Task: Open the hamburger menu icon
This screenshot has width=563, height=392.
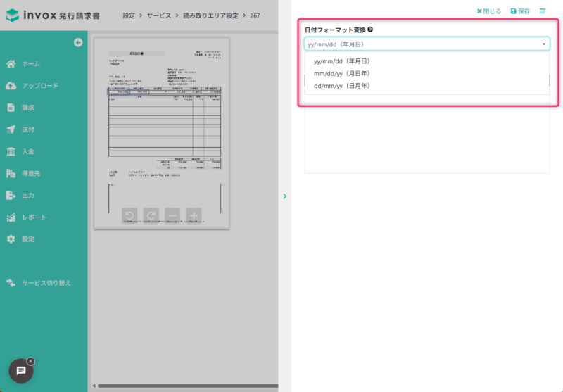Action: coord(543,11)
